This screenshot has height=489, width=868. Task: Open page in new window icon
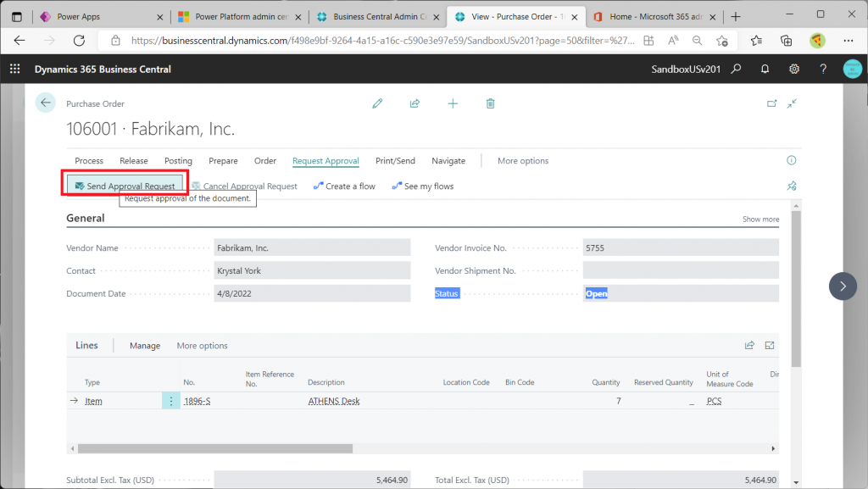[x=771, y=103]
